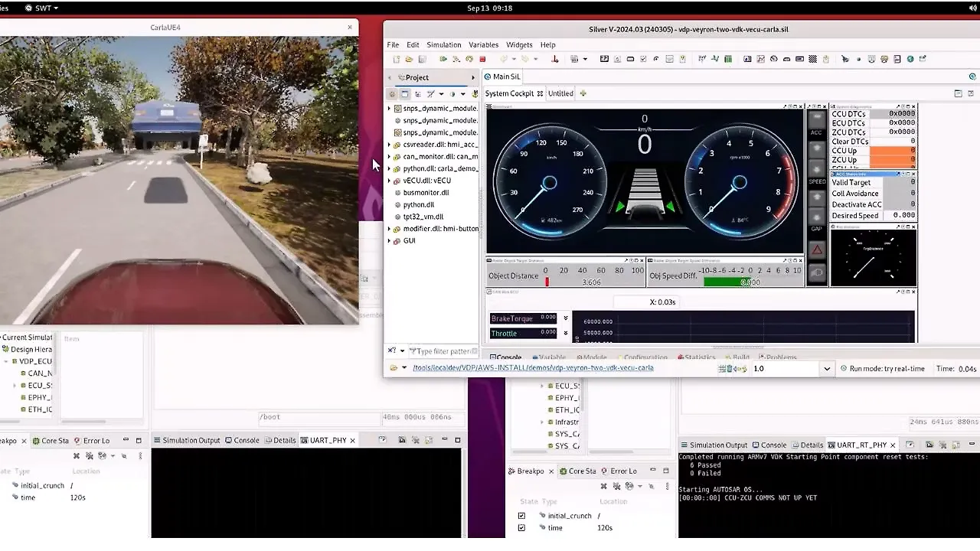
Task: Toggle the initial_crunch breakpoint checkbox
Action: coord(521,516)
